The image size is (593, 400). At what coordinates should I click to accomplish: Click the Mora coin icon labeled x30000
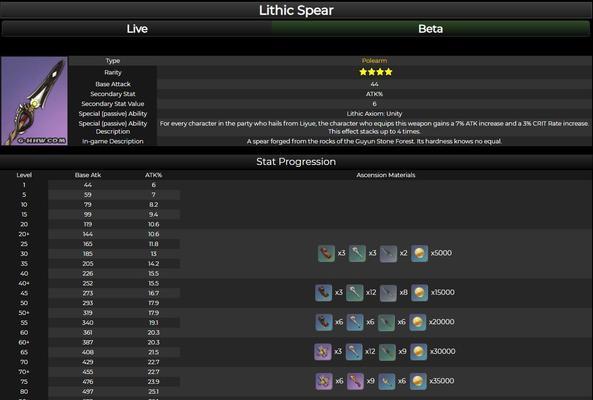pos(418,352)
